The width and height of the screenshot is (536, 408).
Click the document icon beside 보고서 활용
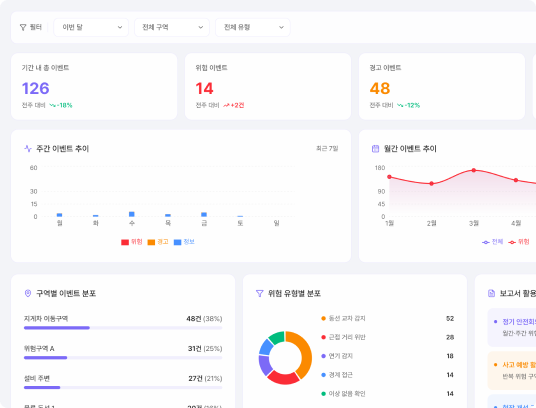coord(491,293)
